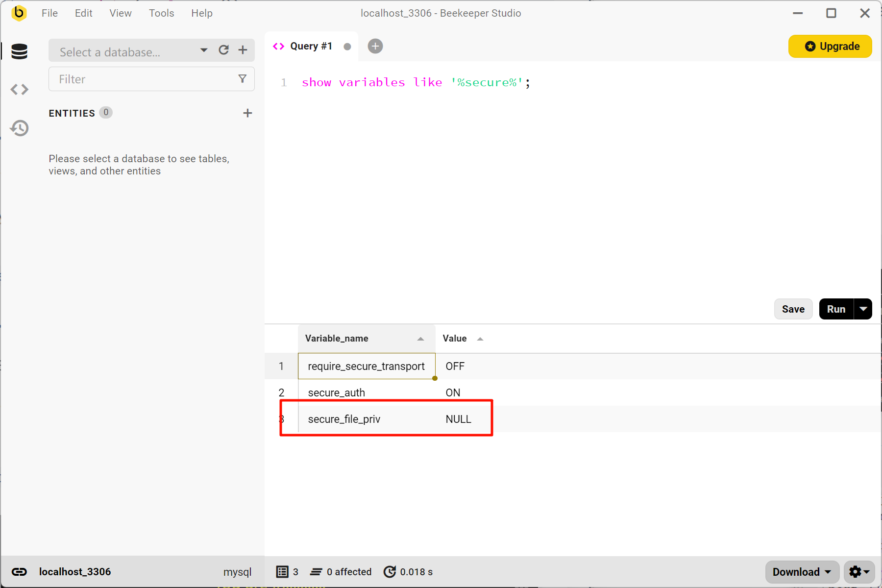Click the mysql connection type label
The height and width of the screenshot is (588, 882).
tap(237, 572)
